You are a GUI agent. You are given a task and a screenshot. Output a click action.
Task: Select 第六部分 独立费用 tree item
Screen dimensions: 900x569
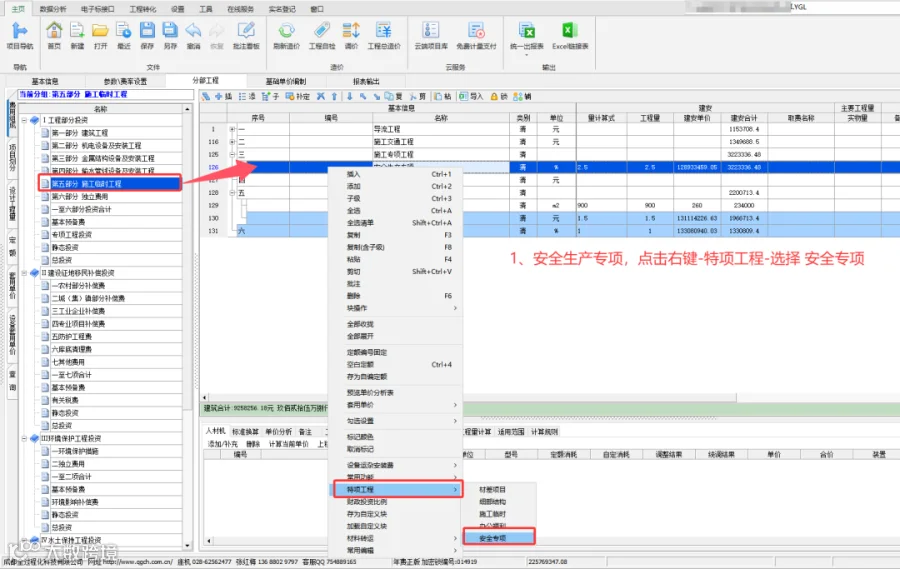tap(80, 196)
